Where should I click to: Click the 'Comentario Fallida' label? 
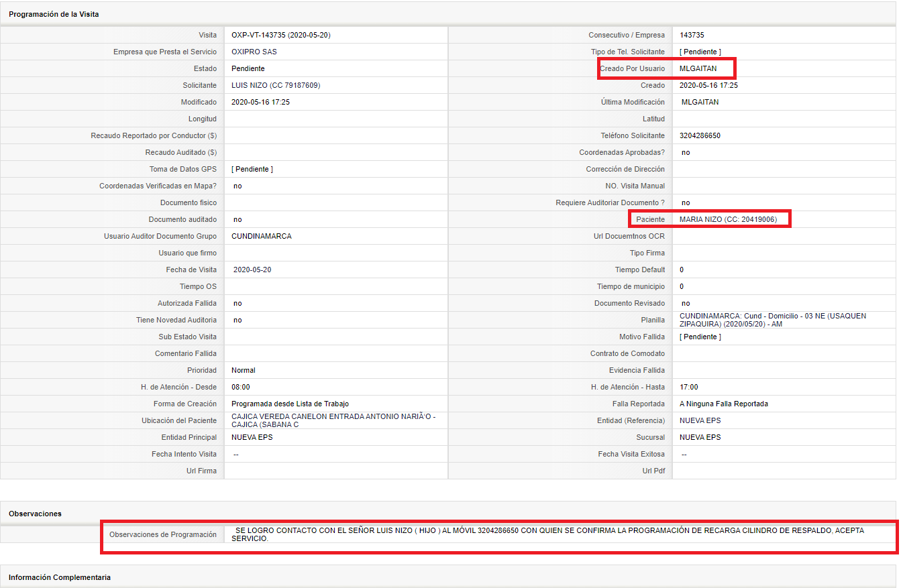[186, 353]
